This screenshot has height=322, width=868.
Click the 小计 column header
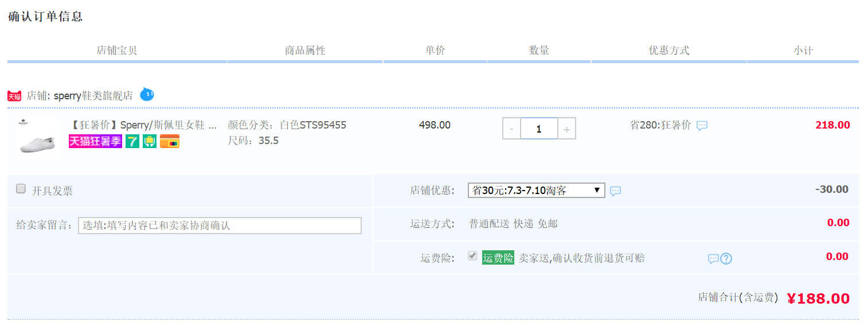[x=803, y=51]
